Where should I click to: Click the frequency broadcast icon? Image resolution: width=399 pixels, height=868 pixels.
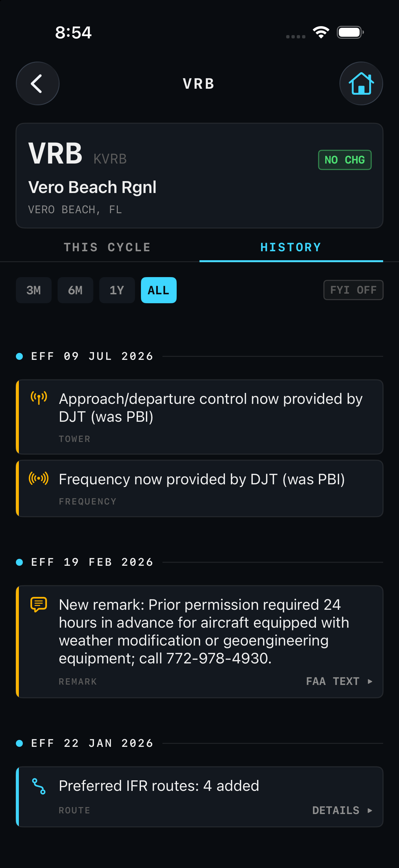pyautogui.click(x=39, y=478)
